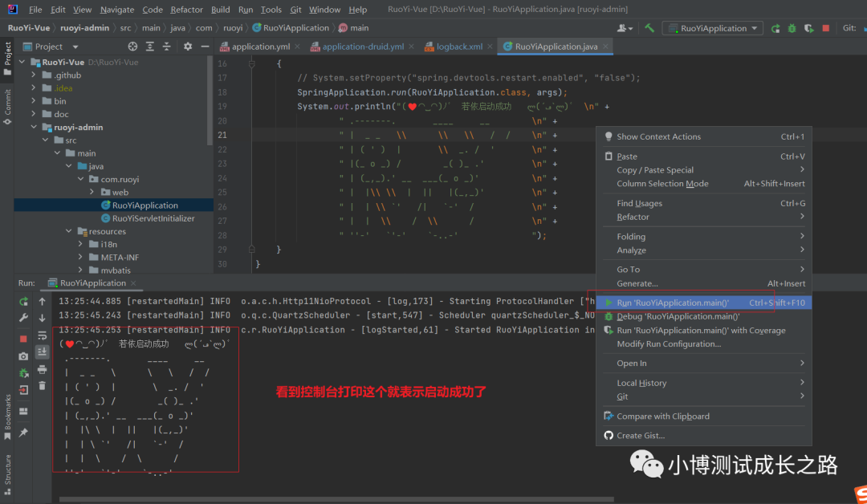Choose Find Usages
Image resolution: width=867 pixels, height=504 pixels.
click(704, 203)
